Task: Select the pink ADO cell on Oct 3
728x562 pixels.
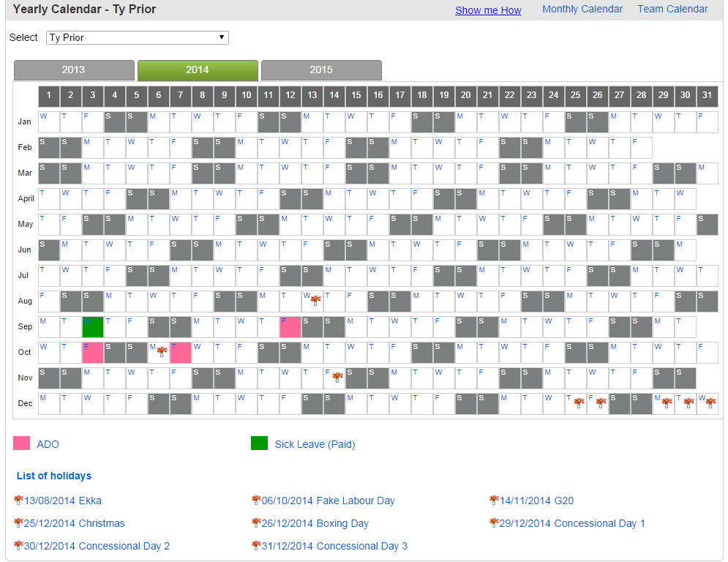Action: [x=93, y=353]
